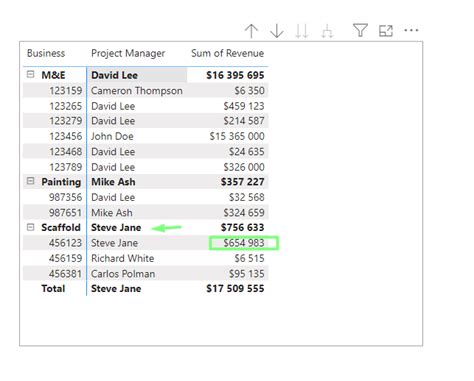The height and width of the screenshot is (381, 474).
Task: Click revenue value $326 000
Action: [244, 167]
